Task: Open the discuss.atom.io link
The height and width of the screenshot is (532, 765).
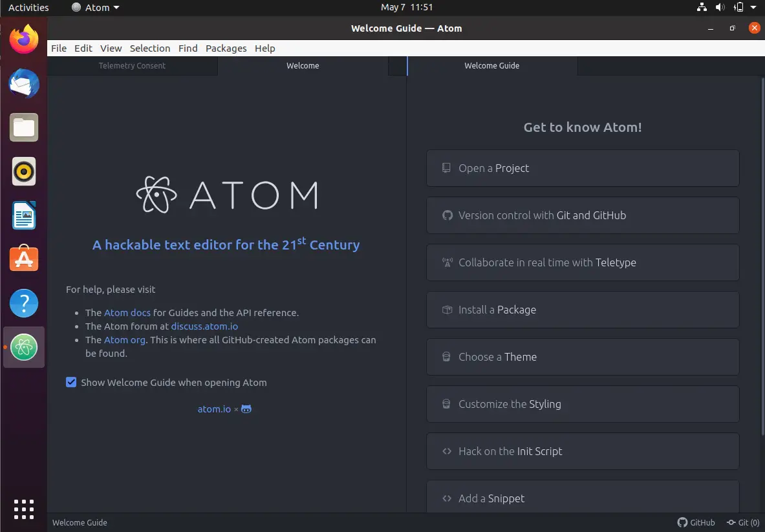Action: pos(204,326)
